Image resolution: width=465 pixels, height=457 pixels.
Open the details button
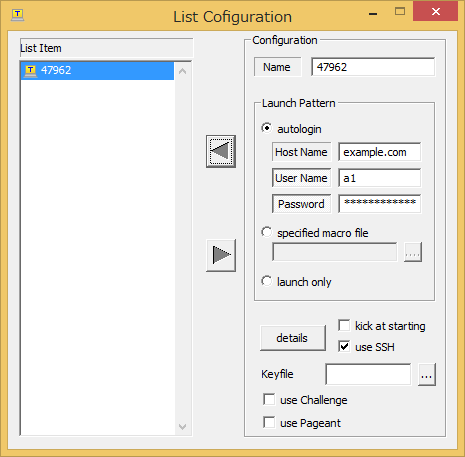[x=293, y=338]
